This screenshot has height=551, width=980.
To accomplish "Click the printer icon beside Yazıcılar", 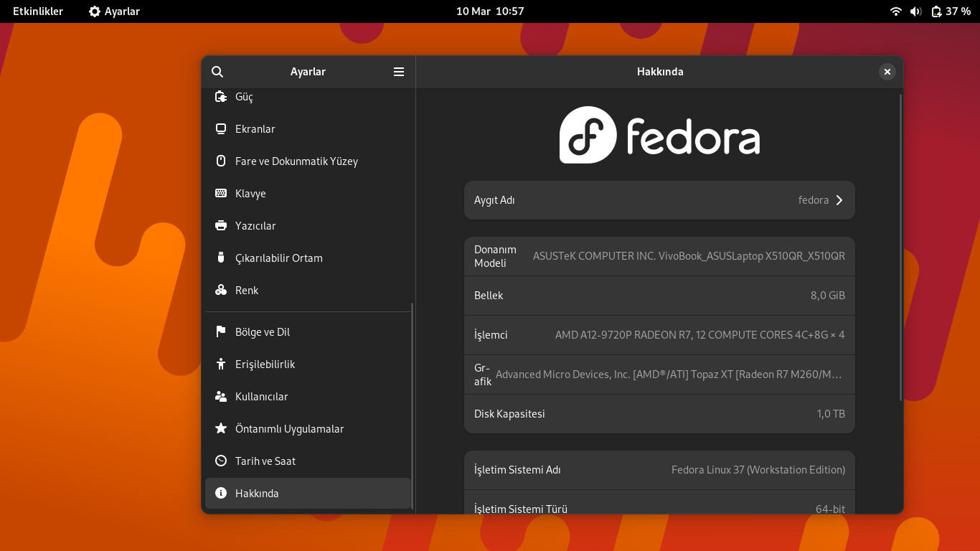I will (221, 226).
